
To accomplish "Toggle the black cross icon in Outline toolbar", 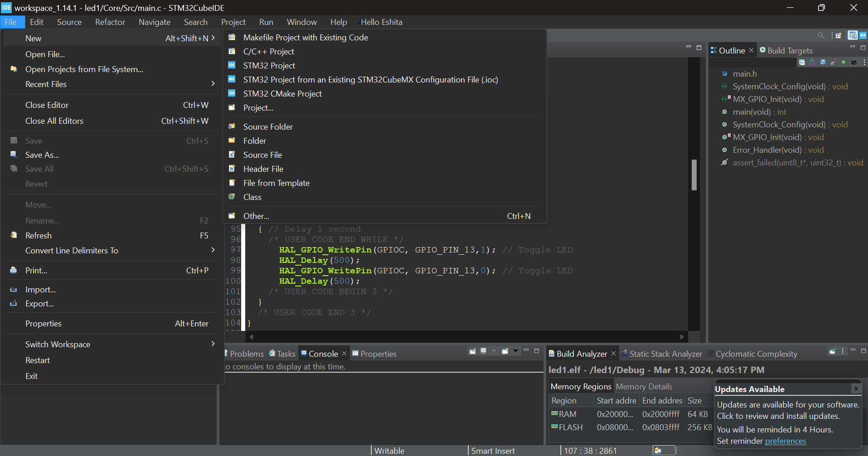I will tap(854, 62).
